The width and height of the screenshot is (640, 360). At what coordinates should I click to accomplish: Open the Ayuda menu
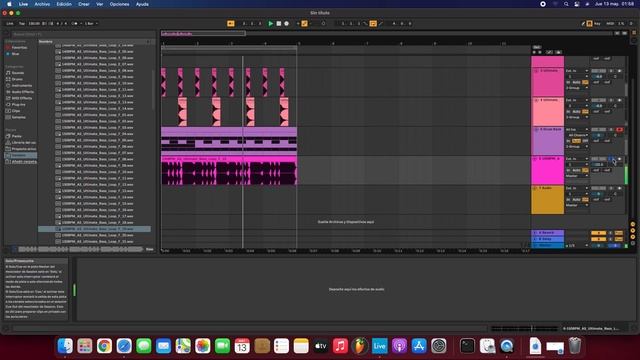142,4
